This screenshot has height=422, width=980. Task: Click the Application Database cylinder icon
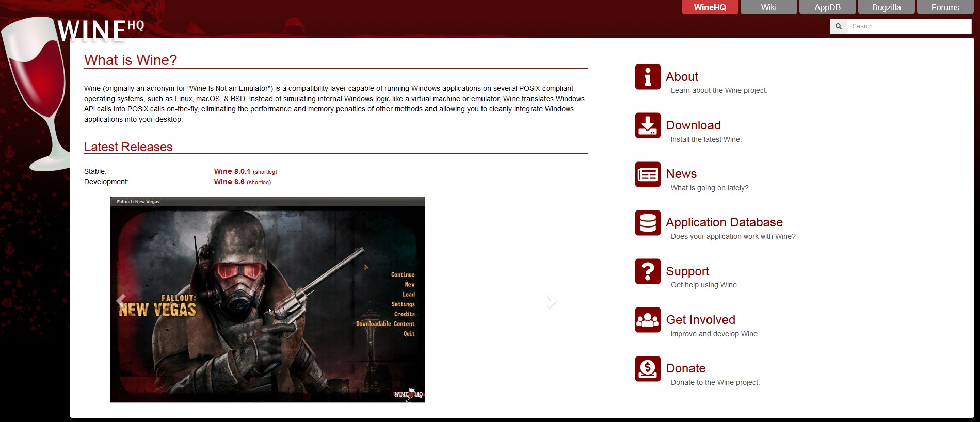(648, 223)
